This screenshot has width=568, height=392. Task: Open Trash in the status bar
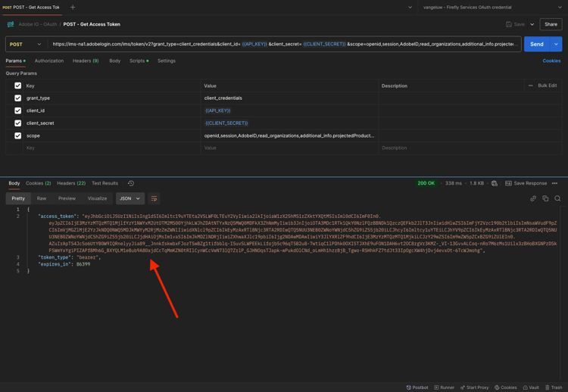(x=554, y=387)
